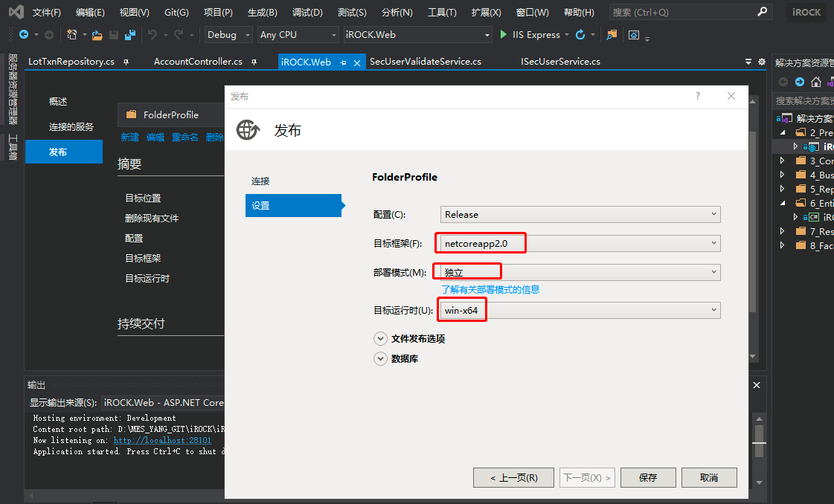Viewport: 834px width, 504px height.
Task: Click the 取消 button
Action: (709, 477)
